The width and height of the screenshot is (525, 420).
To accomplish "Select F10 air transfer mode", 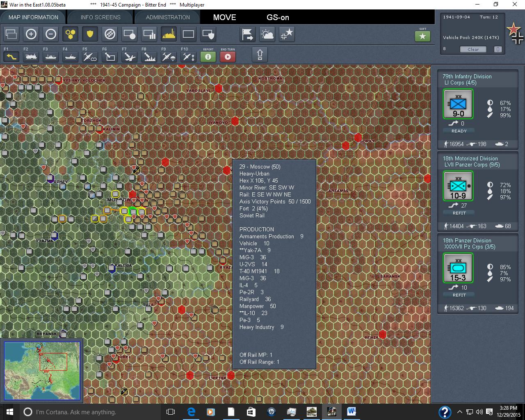I will coord(188,57).
